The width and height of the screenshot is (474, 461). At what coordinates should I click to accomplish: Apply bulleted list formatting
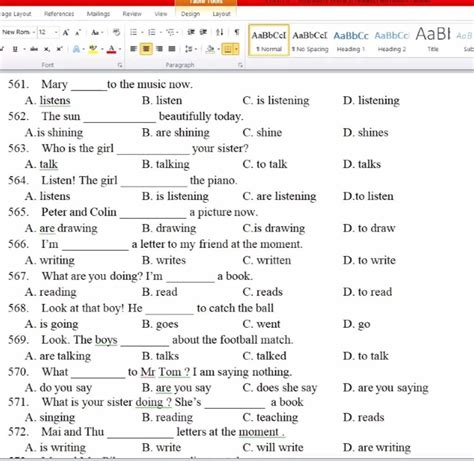(133, 32)
